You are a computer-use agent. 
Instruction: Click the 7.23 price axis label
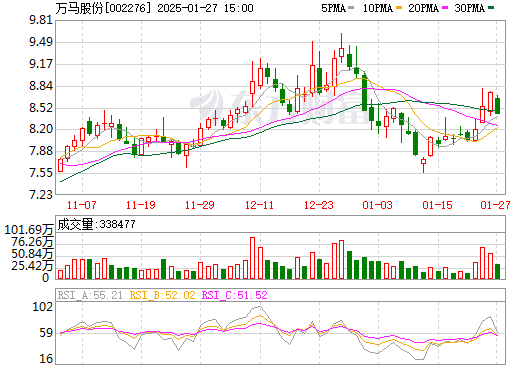[41, 194]
